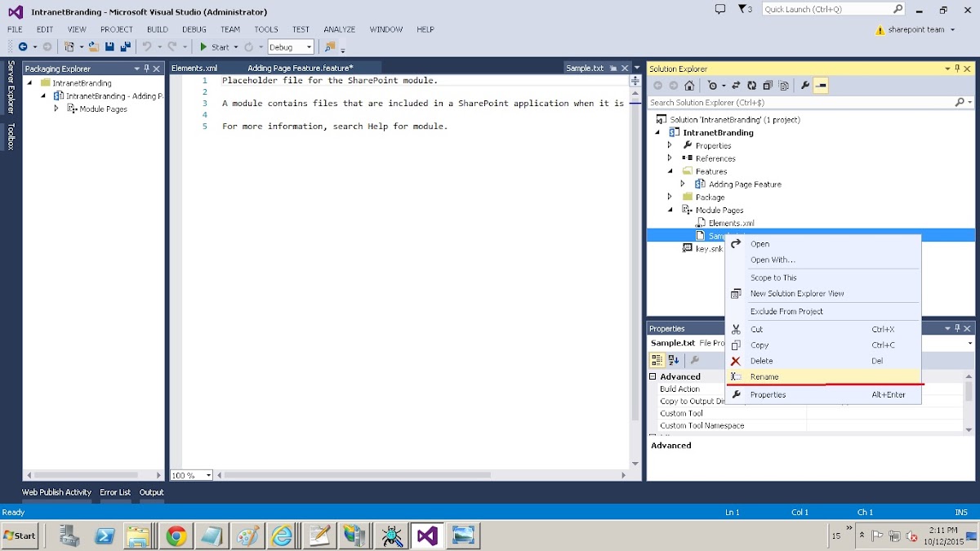Open Google Chrome from the taskbar
Image resolution: width=980 pixels, height=551 pixels.
point(176,535)
